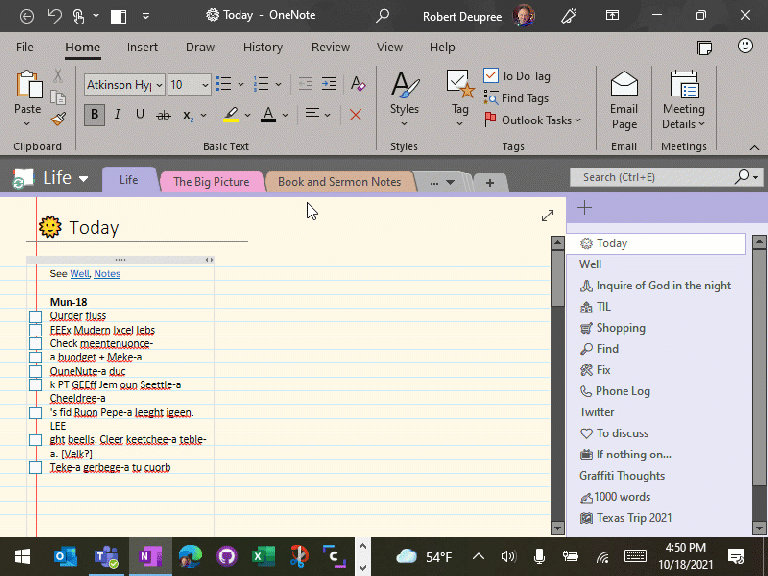Screen dimensions: 768x576
Task: Tick the 'Teke-a gerbege' to-do checkbox
Action: click(35, 467)
